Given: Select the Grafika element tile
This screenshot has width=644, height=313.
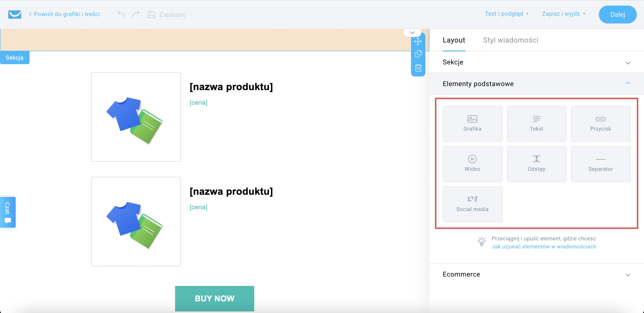Looking at the screenshot, I should tap(472, 124).
